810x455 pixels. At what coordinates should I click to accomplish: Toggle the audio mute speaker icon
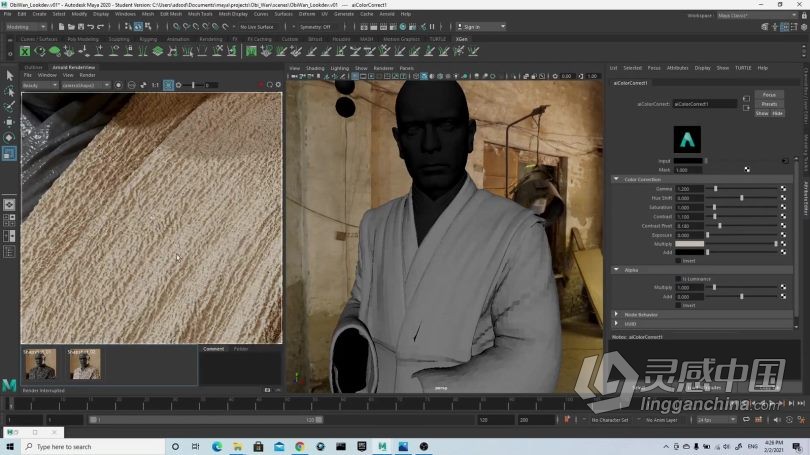pos(777,420)
